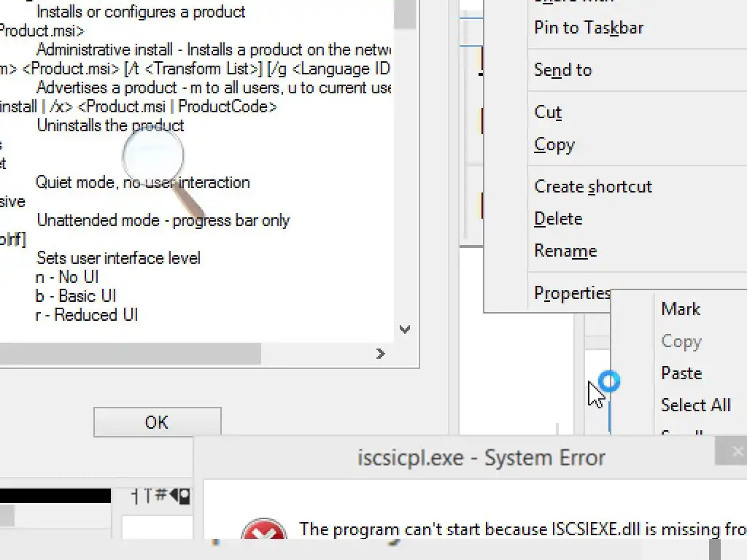Click the text 'b - Basic UI'
The width and height of the screenshot is (747, 560).
(76, 296)
